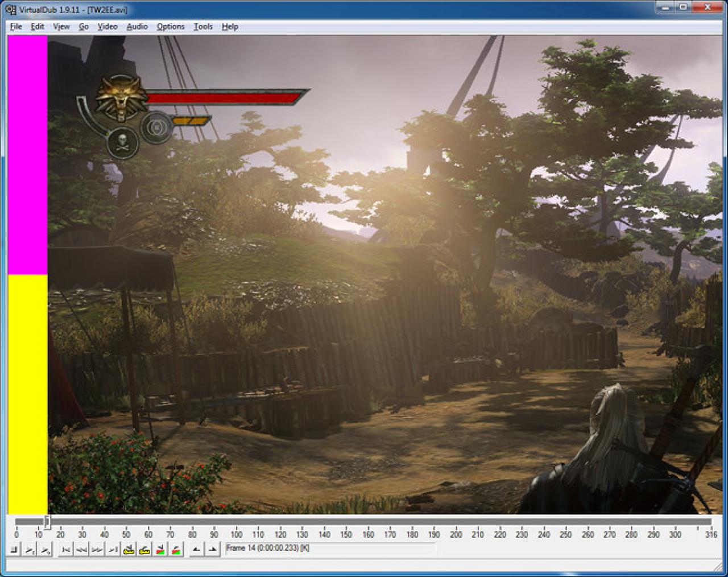This screenshot has width=728, height=577.
Task: Jump to the end of the video
Action: coord(113,550)
